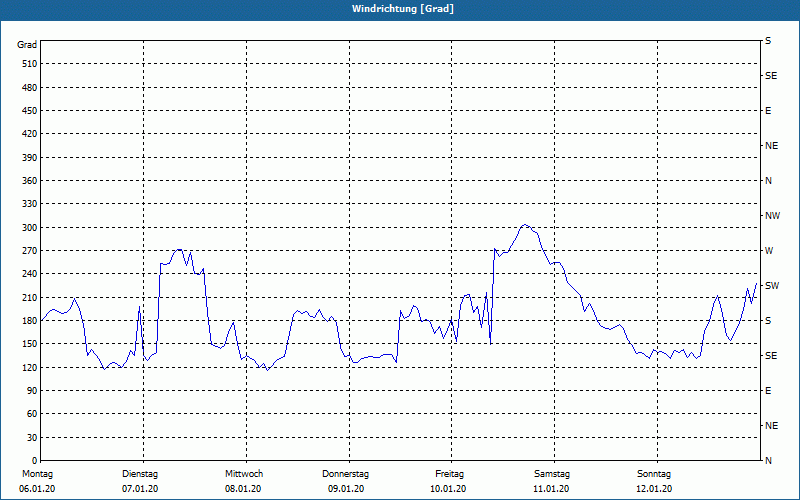Click the 'NW' compass direction label
The width and height of the screenshot is (800, 500).
772,216
